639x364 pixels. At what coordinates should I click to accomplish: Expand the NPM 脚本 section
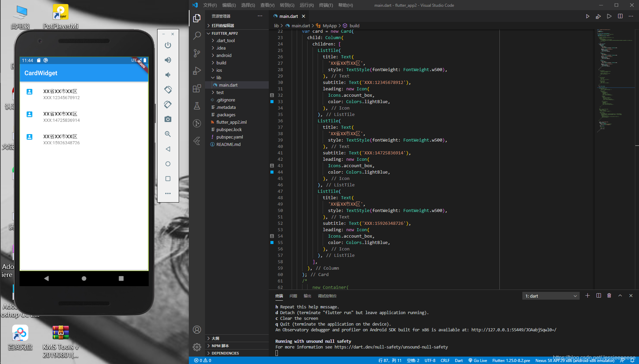[x=237, y=346]
